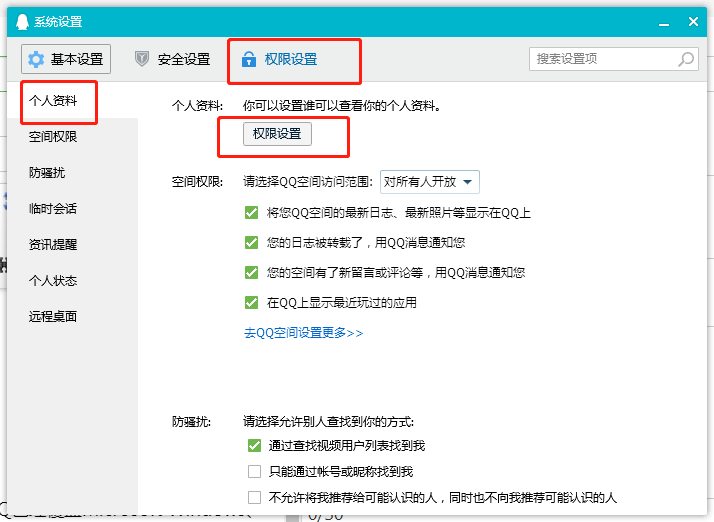This screenshot has width=714, height=522.
Task: Select 远程桌面 in the sidebar
Action: point(53,317)
